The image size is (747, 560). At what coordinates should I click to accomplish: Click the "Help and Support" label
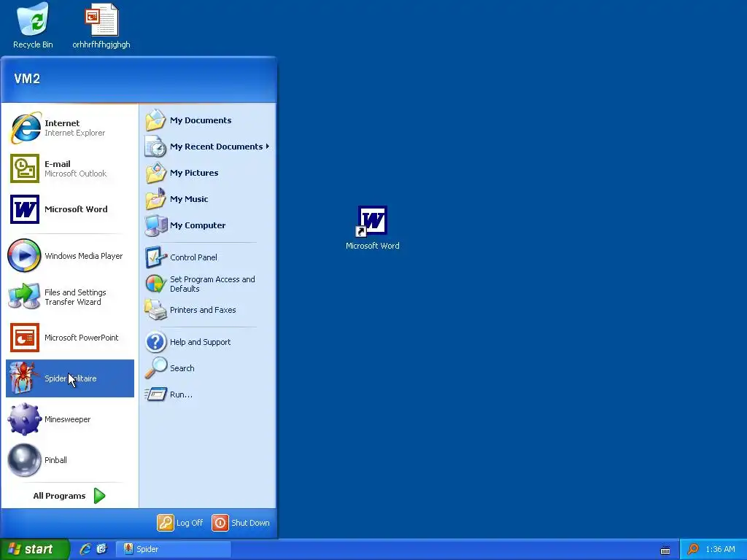(200, 342)
